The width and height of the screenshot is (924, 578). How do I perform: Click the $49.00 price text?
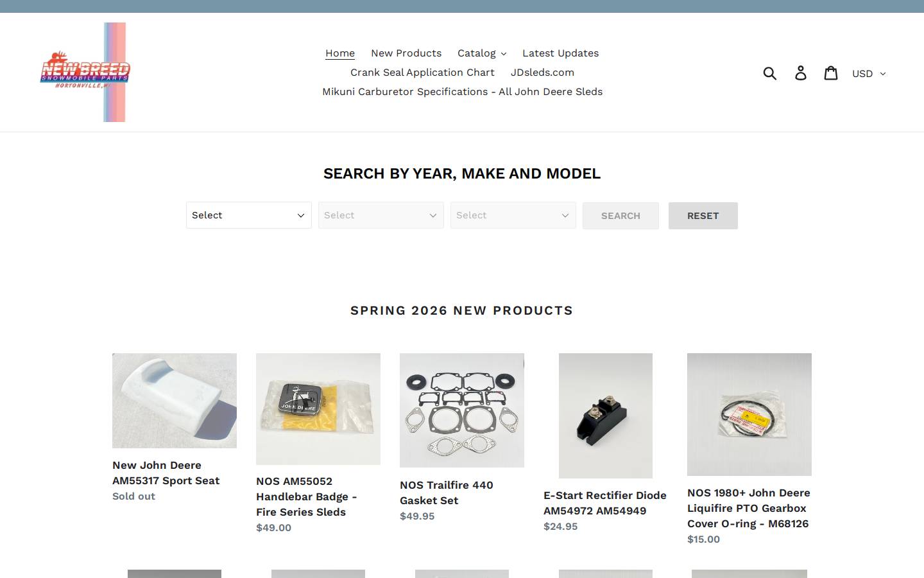point(274,528)
